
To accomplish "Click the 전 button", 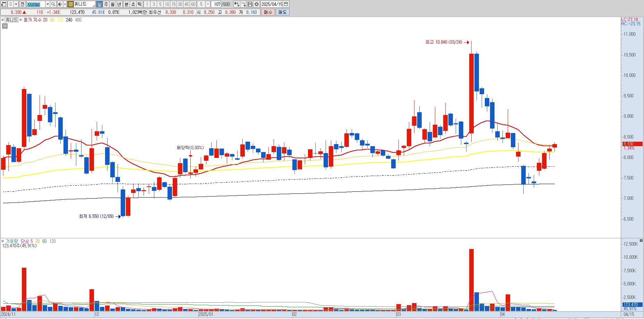I will pyautogui.click(x=22, y=4).
